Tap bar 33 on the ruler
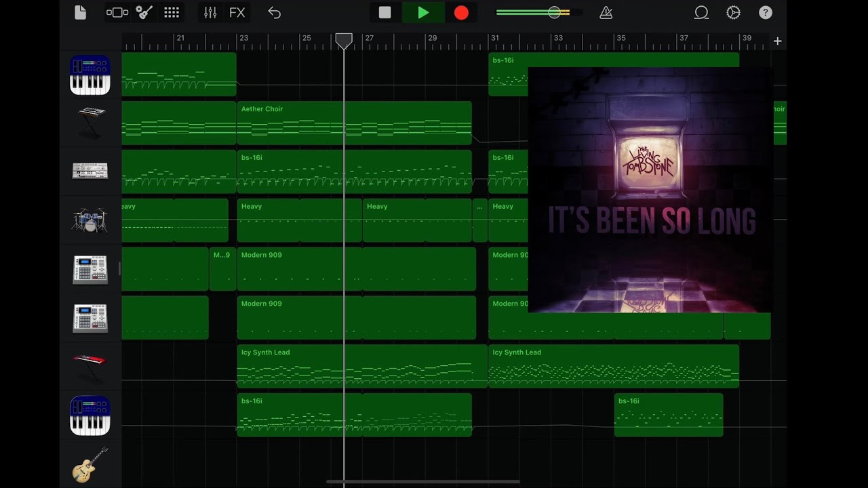Image resolution: width=868 pixels, height=488 pixels. coord(557,39)
